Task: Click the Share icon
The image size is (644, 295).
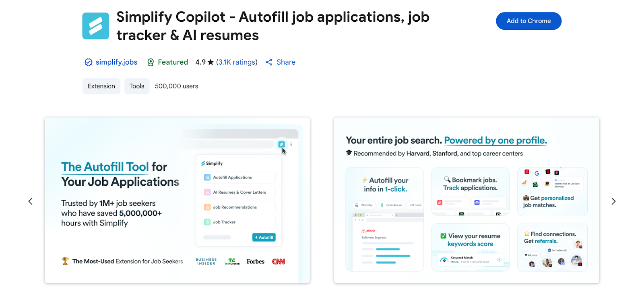Action: [x=269, y=62]
